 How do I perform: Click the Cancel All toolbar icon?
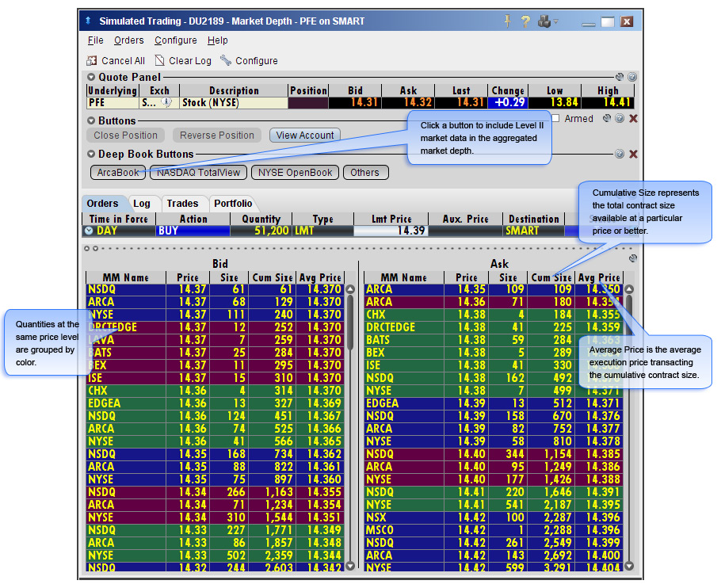click(x=92, y=61)
